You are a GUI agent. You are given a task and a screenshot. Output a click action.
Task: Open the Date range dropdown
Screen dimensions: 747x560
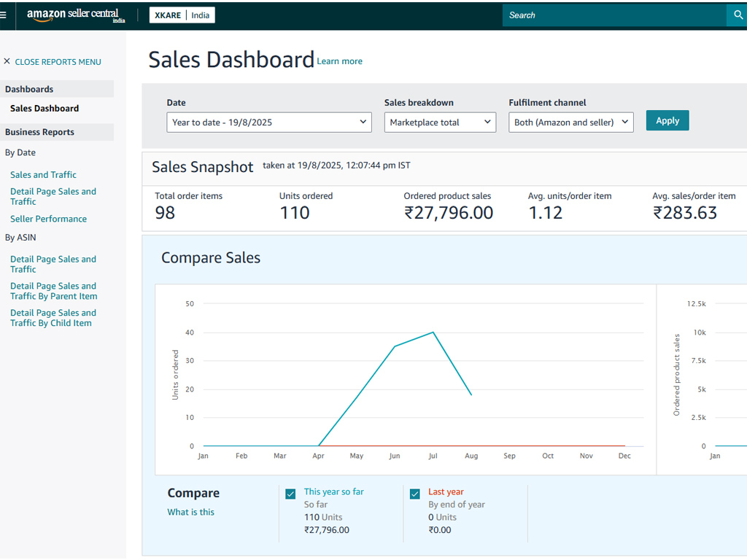[269, 122]
